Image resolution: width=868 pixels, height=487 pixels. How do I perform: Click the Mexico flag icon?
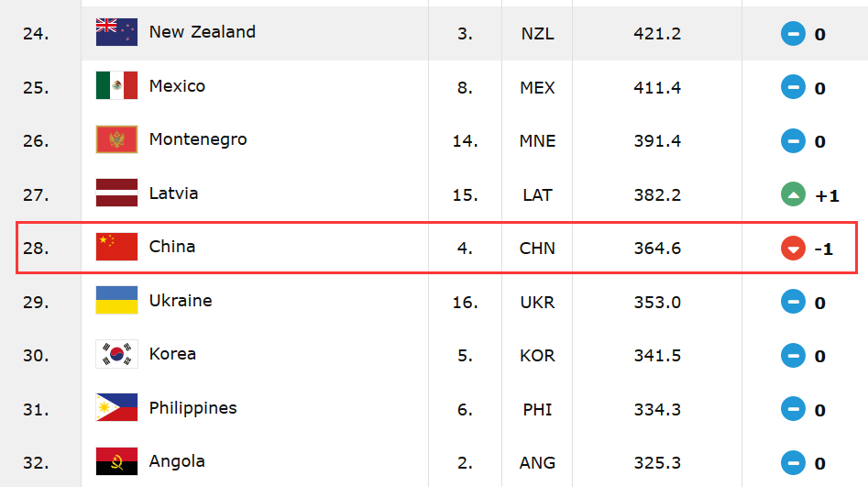[116, 86]
